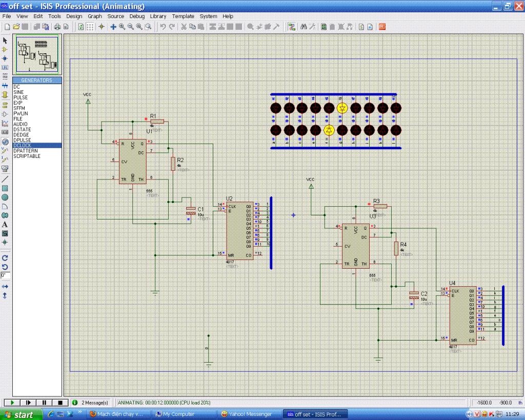
Task: Toggle the grid display icon
Action: 90,27
